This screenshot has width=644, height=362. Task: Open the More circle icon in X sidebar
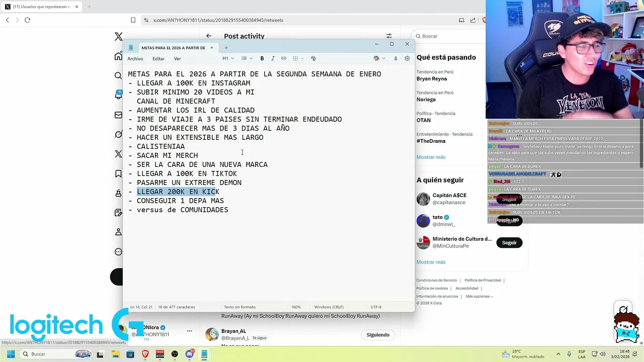click(x=118, y=252)
